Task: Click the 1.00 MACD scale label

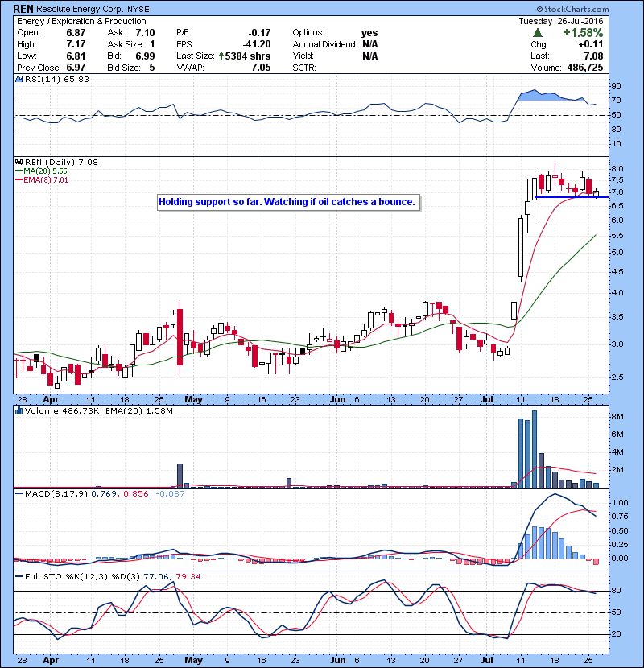Action: [620, 503]
